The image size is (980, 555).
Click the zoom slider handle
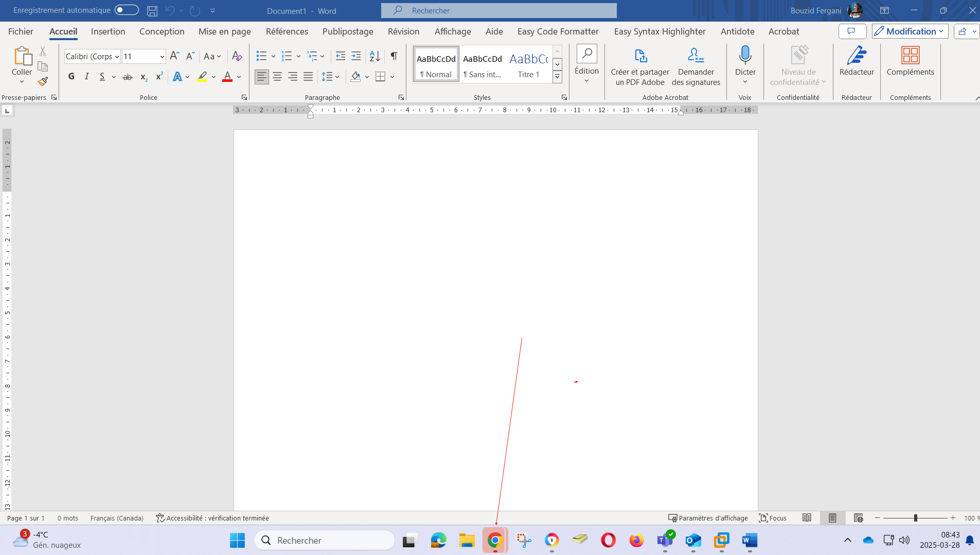click(916, 518)
